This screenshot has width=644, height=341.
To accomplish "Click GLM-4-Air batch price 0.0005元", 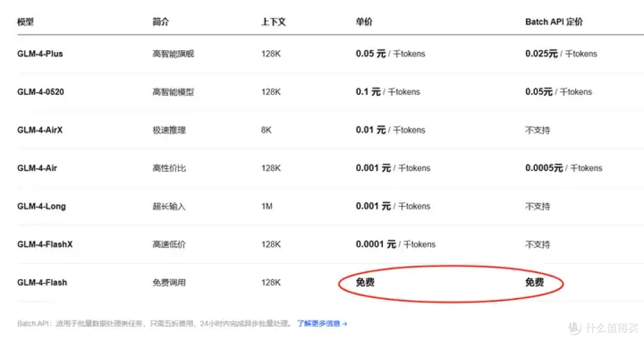I will (544, 168).
